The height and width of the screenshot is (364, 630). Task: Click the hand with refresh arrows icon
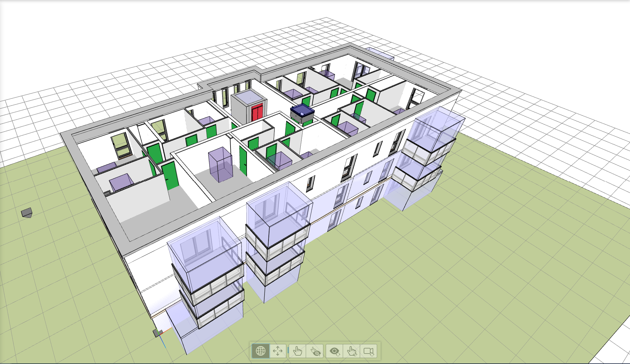pos(352,351)
